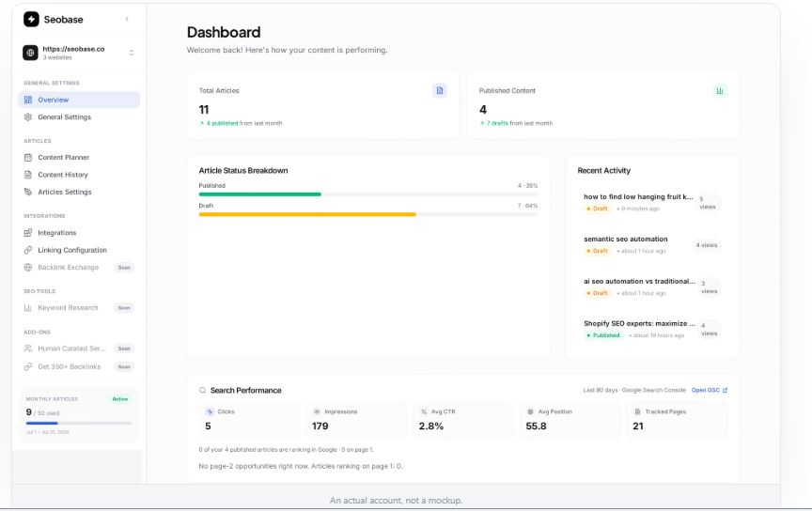Viewport: 812px width, 511px height.
Task: Click the Linking Configuration link icon
Action: click(x=28, y=250)
